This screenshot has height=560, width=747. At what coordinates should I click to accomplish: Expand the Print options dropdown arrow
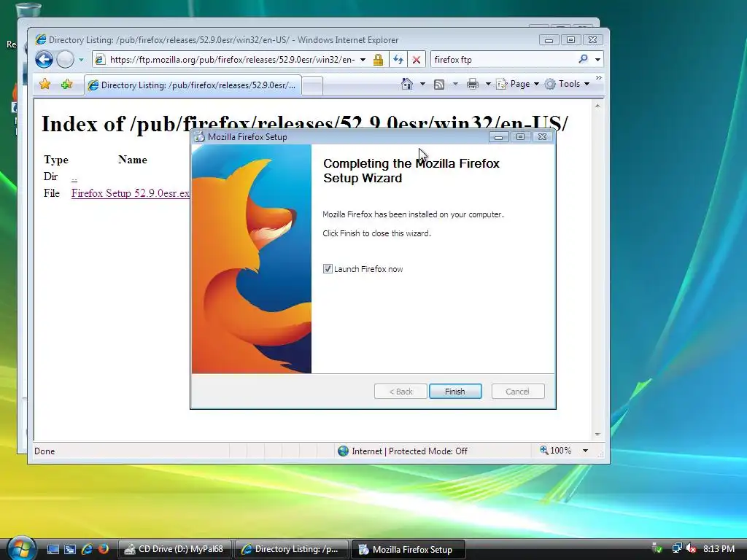(x=488, y=84)
